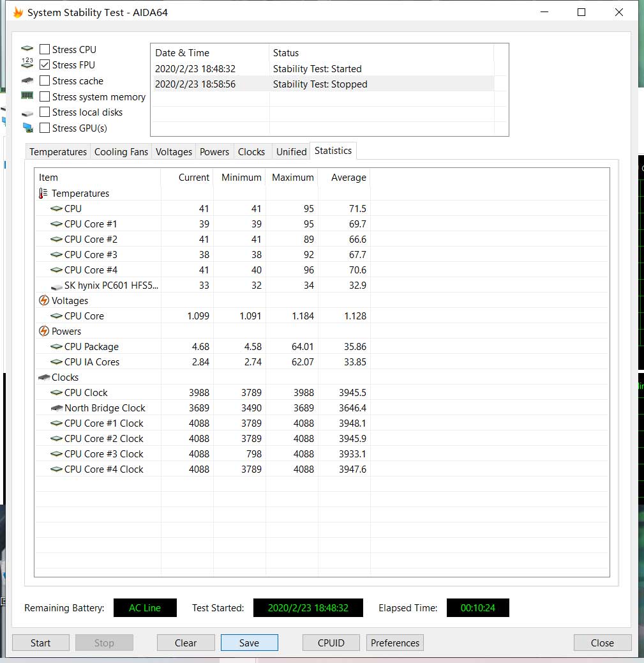Click the lightning icon beside Voltages

click(x=44, y=301)
